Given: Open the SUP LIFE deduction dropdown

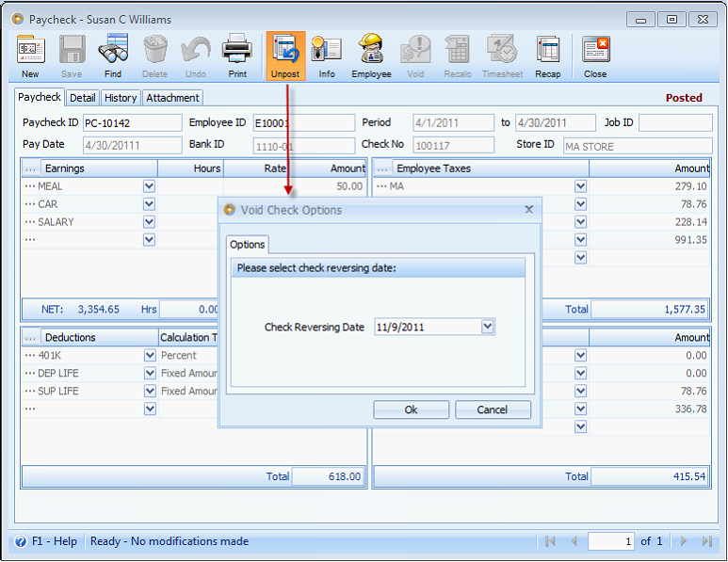Looking at the screenshot, I should pyautogui.click(x=150, y=392).
